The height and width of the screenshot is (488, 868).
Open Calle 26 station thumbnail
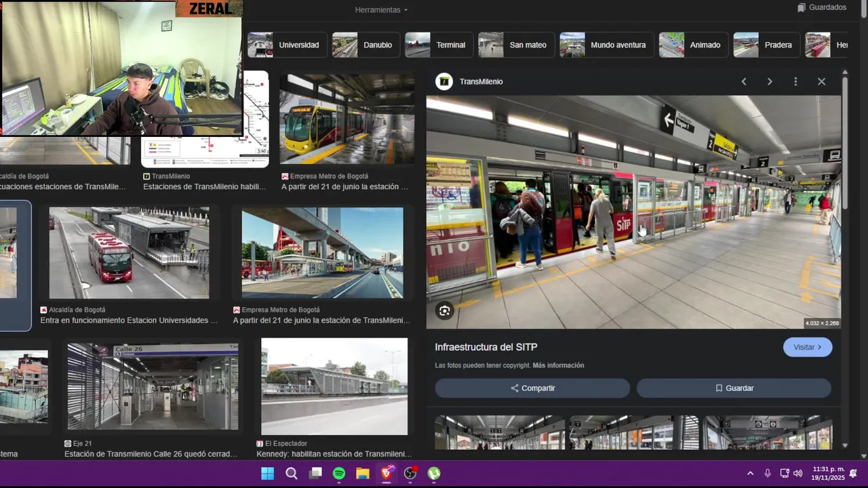click(x=153, y=386)
